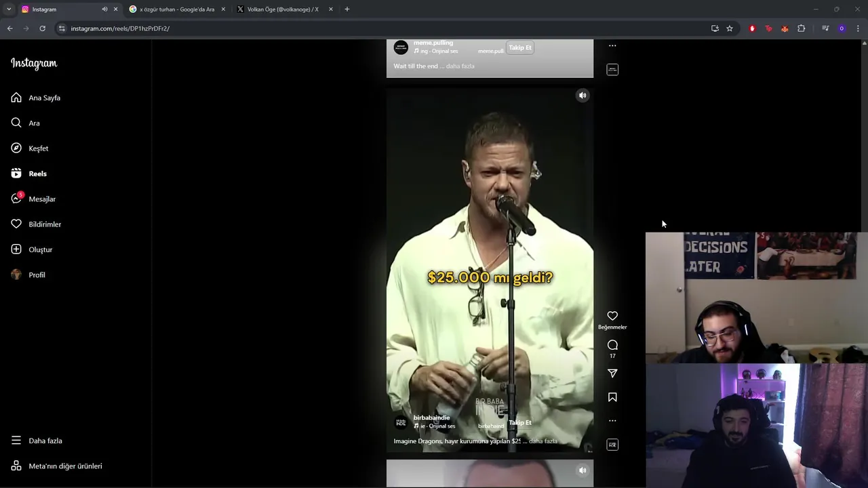
Task: View site information icon in address bar
Action: point(62,28)
